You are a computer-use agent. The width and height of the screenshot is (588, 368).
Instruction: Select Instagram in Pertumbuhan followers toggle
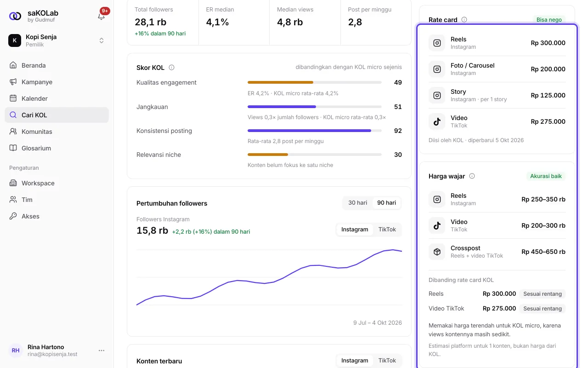coord(355,230)
